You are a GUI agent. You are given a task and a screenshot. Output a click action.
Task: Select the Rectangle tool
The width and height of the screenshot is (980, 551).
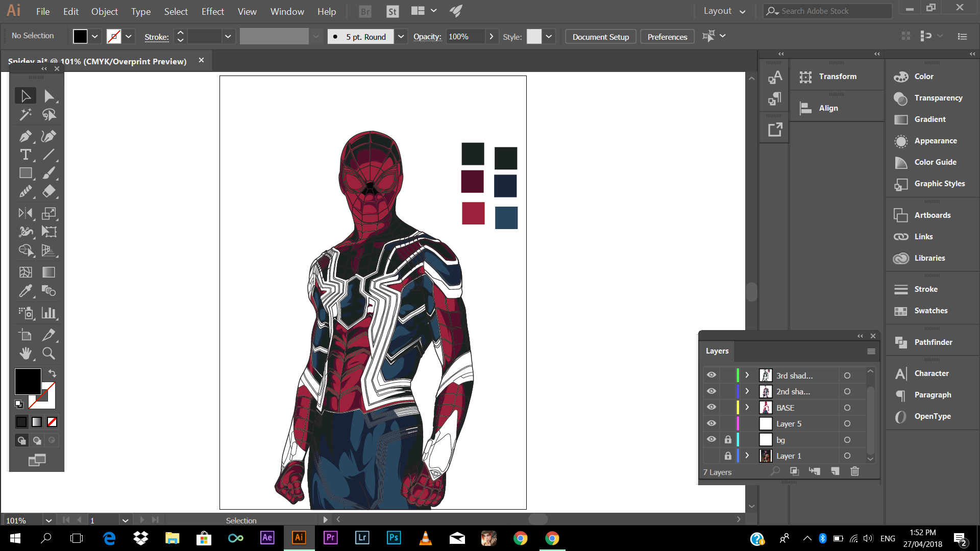(26, 173)
